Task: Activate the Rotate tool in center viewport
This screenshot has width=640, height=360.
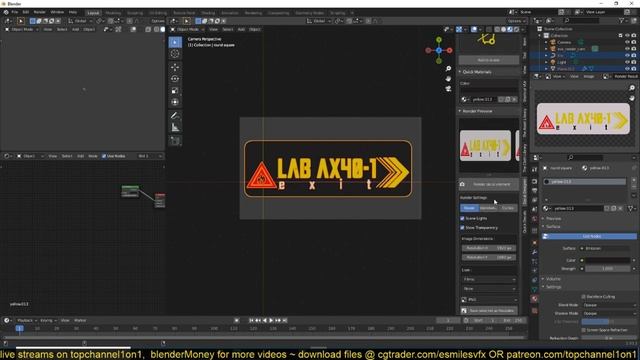Action: (175, 79)
